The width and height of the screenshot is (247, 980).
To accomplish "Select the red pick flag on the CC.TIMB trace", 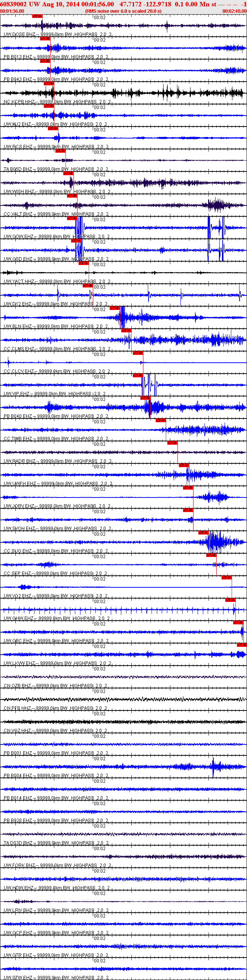I will pos(161,420).
